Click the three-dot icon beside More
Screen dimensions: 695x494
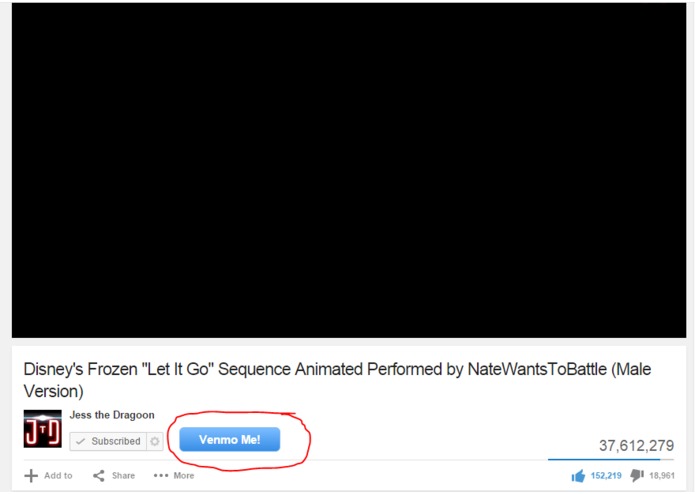[x=161, y=476]
